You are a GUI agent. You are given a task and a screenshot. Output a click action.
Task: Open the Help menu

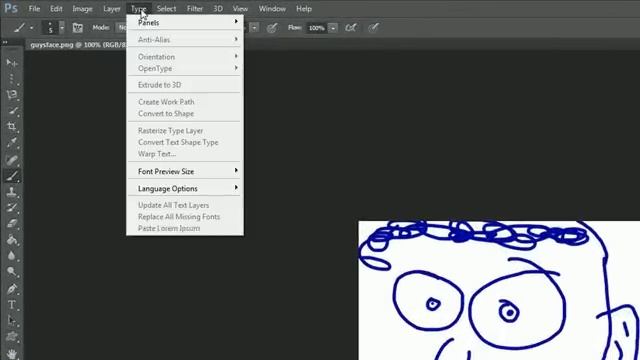[304, 9]
